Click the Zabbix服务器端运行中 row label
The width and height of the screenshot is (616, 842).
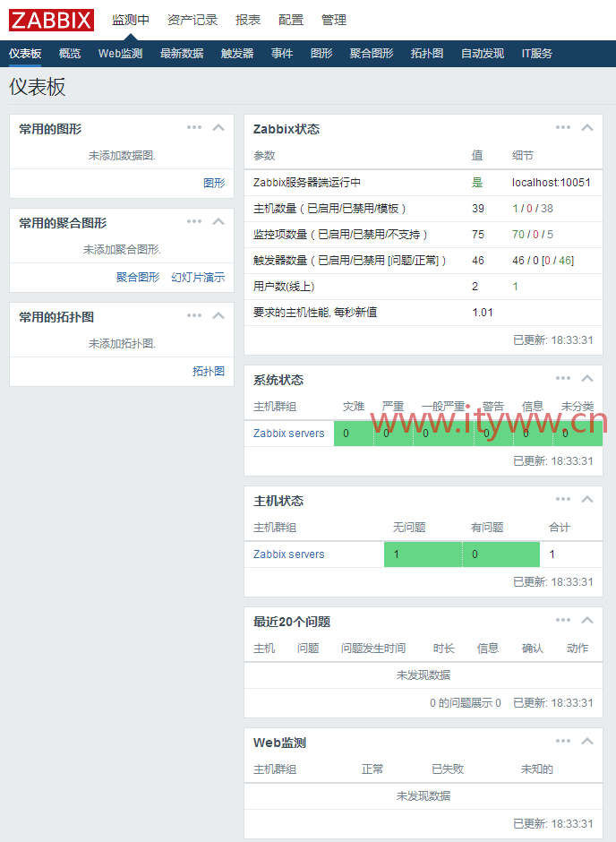(x=307, y=183)
